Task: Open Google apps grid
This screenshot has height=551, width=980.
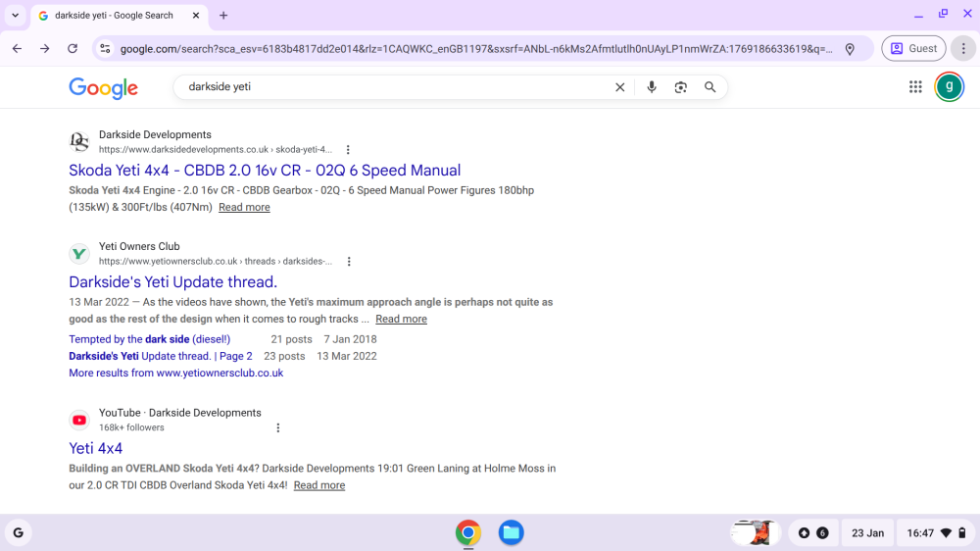Action: coord(915,87)
